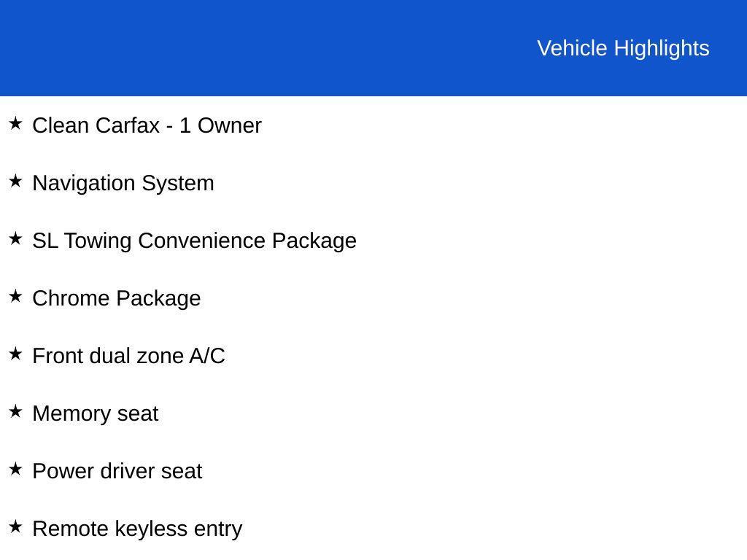Viewport: 747px width, 560px height.
Task: Click the blank white area right of highlights list
Action: point(554,328)
